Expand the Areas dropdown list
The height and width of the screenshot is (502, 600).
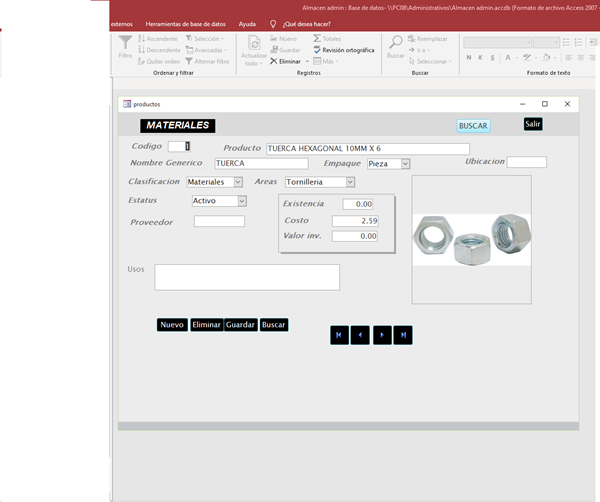pyautogui.click(x=350, y=182)
